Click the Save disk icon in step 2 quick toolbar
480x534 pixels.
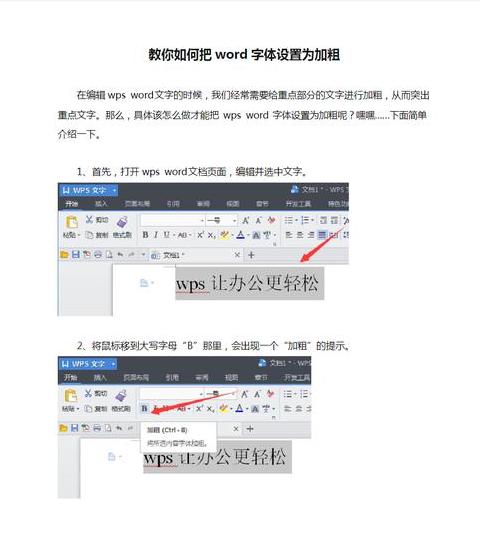[74, 428]
